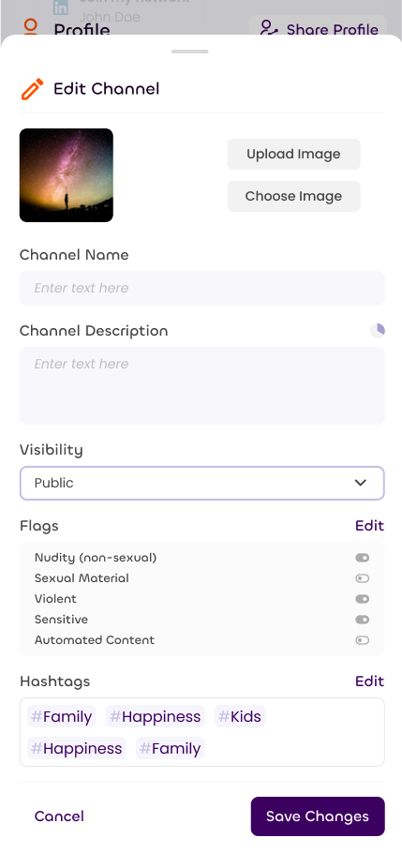Click the LinkedIn icon at top

click(60, 7)
